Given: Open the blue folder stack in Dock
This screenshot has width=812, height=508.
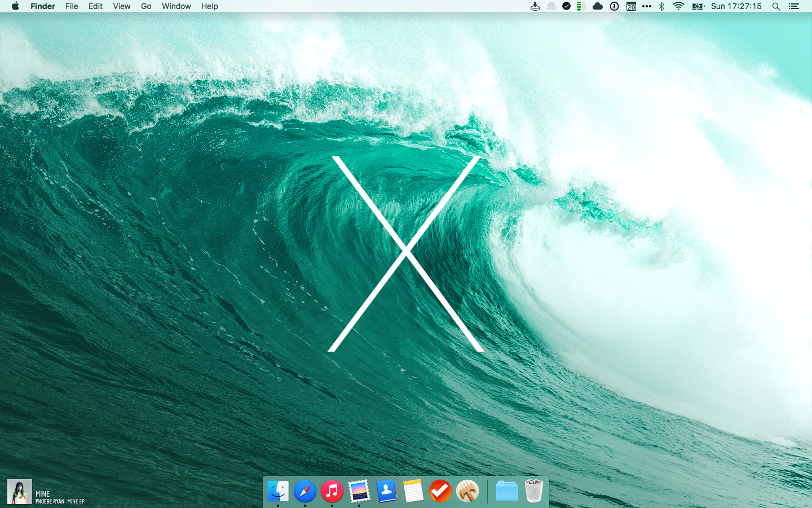Looking at the screenshot, I should pyautogui.click(x=507, y=491).
